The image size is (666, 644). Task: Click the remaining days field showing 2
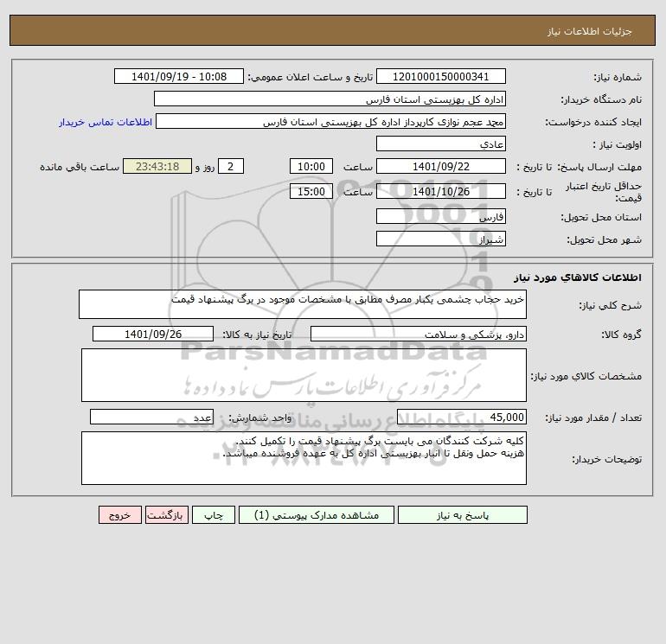[x=231, y=167]
